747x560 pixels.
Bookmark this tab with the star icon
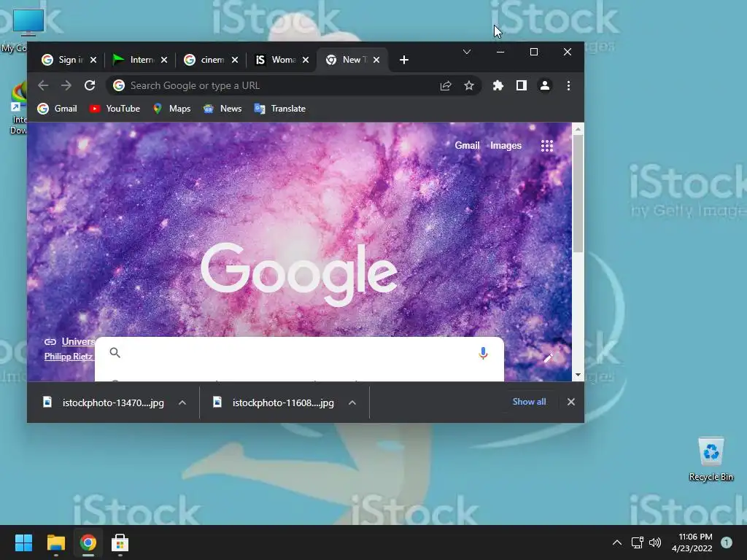click(469, 86)
